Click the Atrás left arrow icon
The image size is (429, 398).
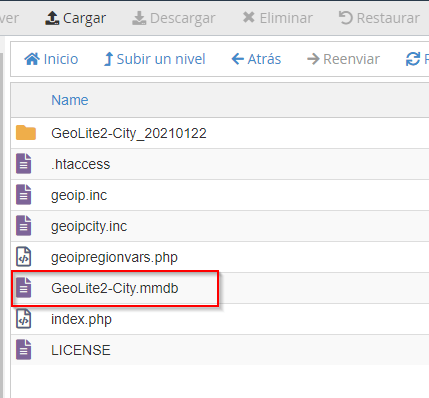pyautogui.click(x=238, y=59)
